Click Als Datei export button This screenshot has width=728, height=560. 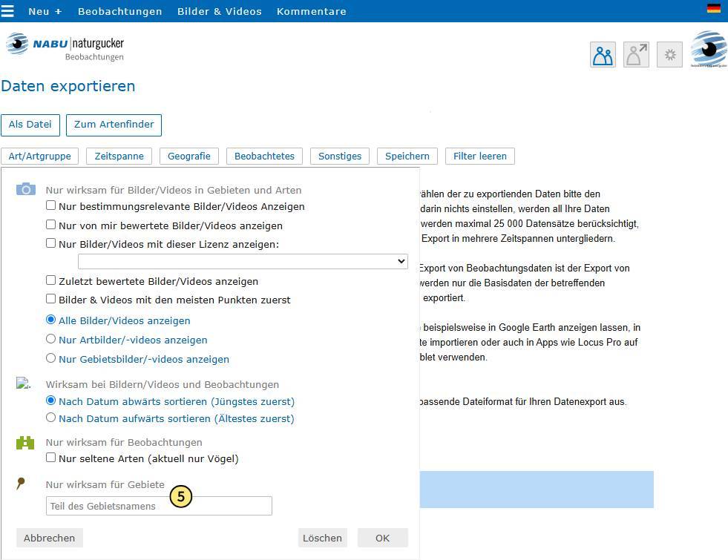[30, 125]
